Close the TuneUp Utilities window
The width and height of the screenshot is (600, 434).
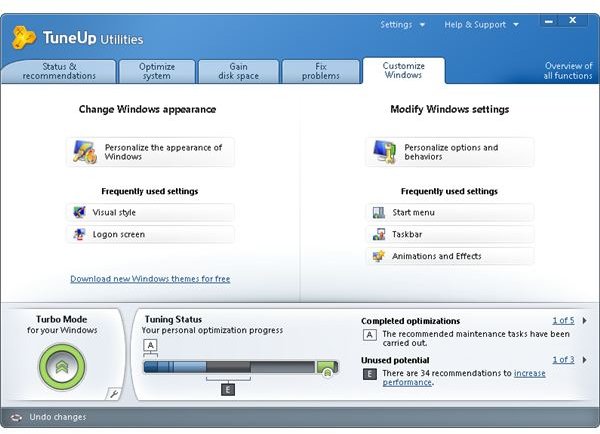coord(572,20)
